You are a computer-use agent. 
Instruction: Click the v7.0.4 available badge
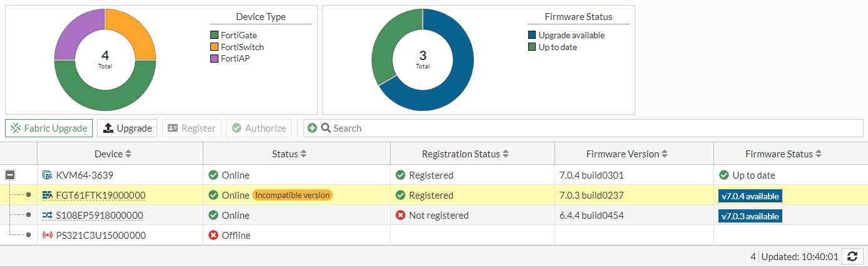(750, 196)
